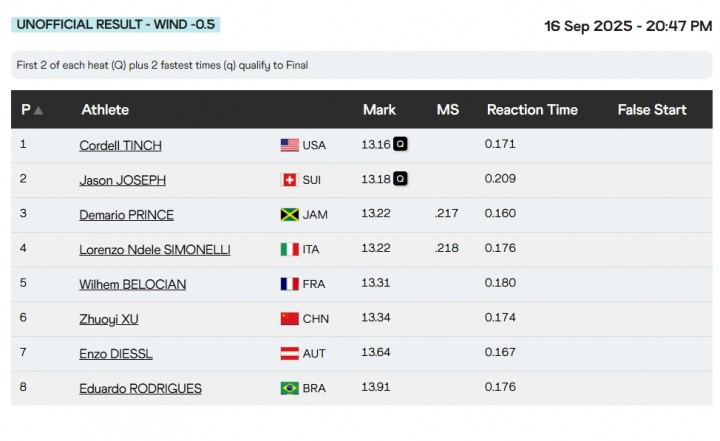Image resolution: width=720 pixels, height=441 pixels.
Task: Open Wilhem BELOCIAN athlete link
Action: [132, 284]
